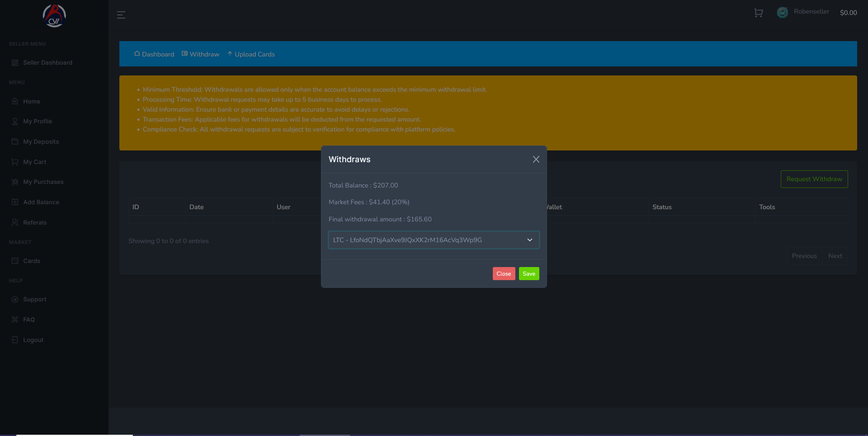This screenshot has width=868, height=436.
Task: Click 'Showing 0 to 0 of 0 entries'
Action: 169,241
